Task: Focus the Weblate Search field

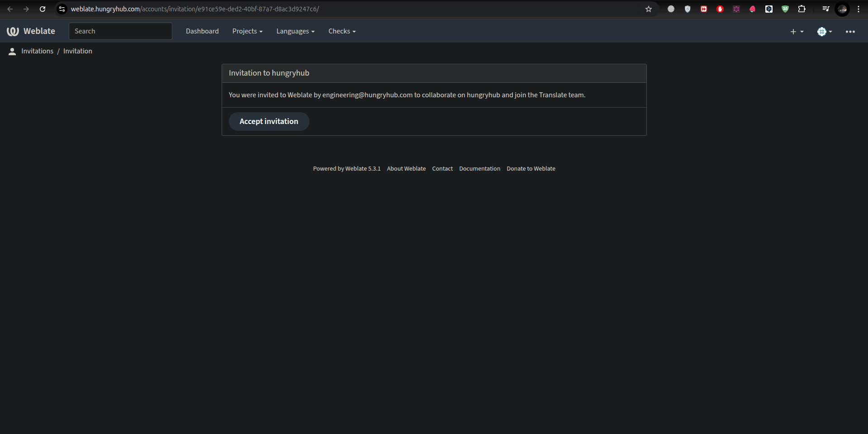Action: tap(120, 31)
